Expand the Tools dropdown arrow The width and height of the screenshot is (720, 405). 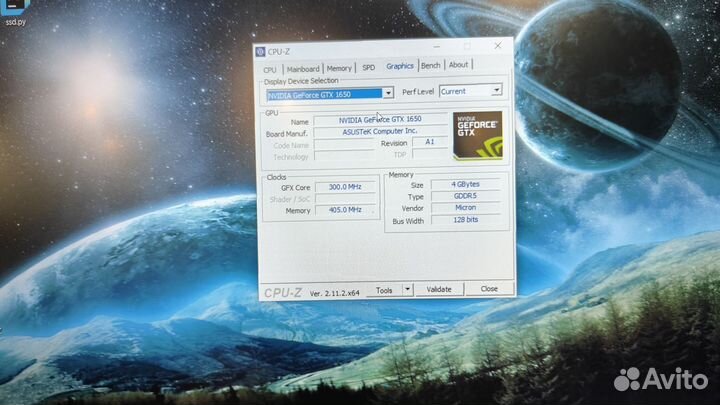pos(407,289)
